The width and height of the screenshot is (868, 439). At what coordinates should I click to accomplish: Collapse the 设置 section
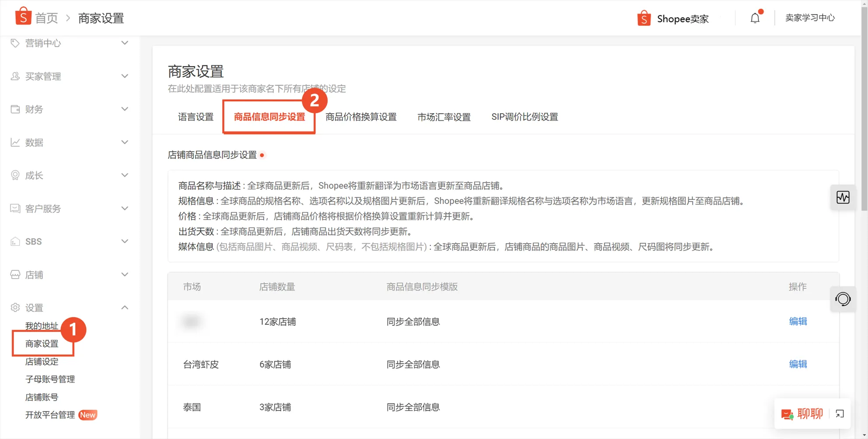[x=125, y=307]
